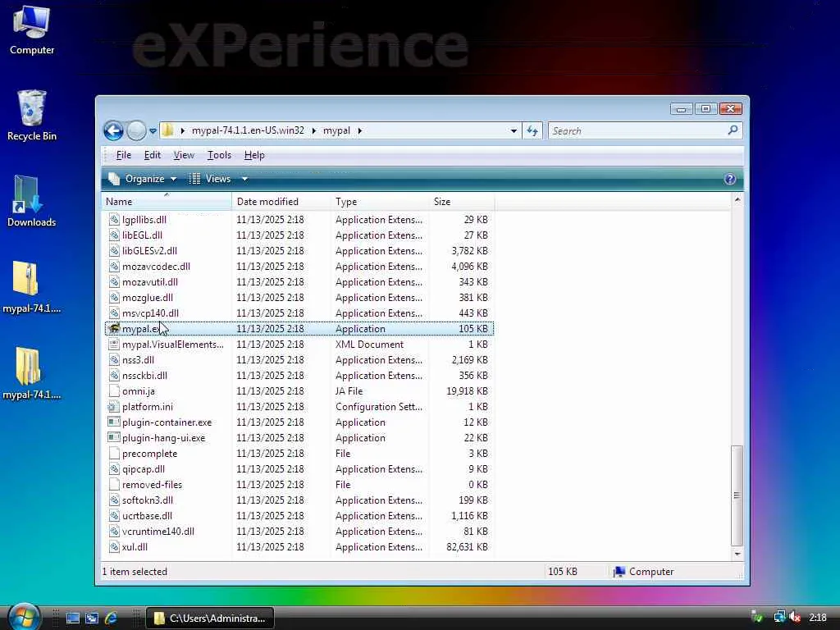Expand arrow after mypal in the path

click(359, 130)
